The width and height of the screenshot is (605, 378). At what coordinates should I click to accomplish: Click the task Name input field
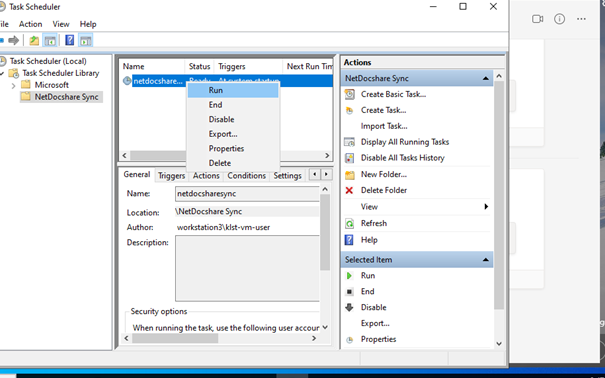coord(247,194)
